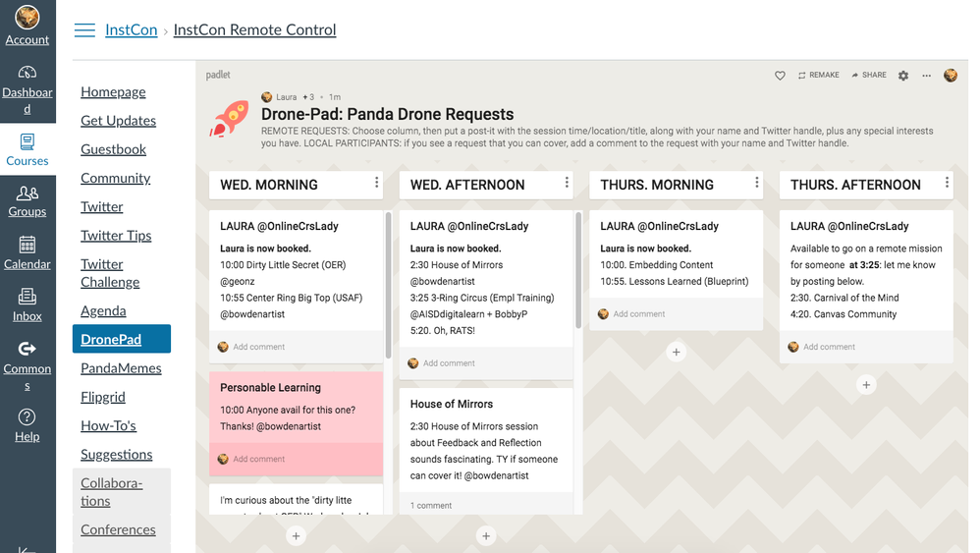The image size is (980, 553).
Task: Add a post at bottom of WED. MORNING
Action: (297, 535)
